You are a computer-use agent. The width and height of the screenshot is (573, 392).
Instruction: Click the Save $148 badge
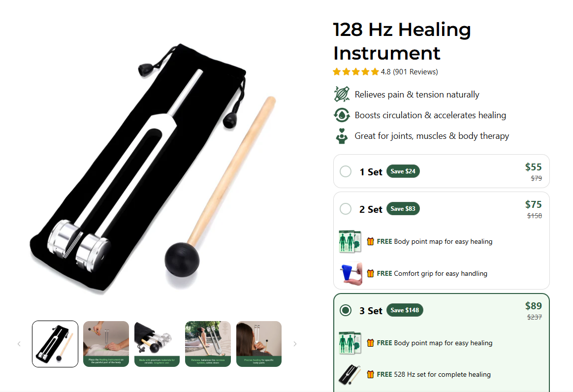click(405, 310)
